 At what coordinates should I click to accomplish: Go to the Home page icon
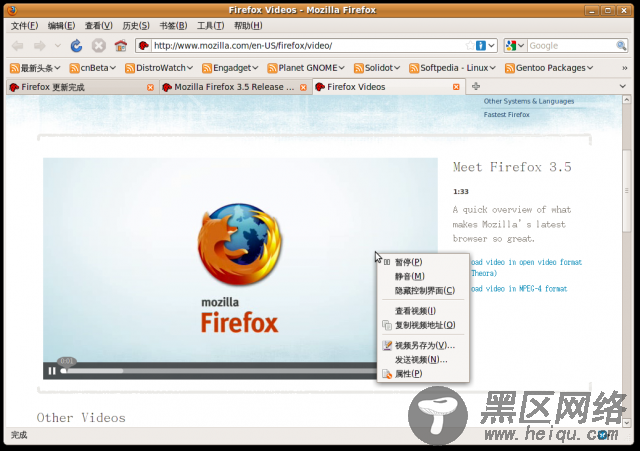coord(120,46)
